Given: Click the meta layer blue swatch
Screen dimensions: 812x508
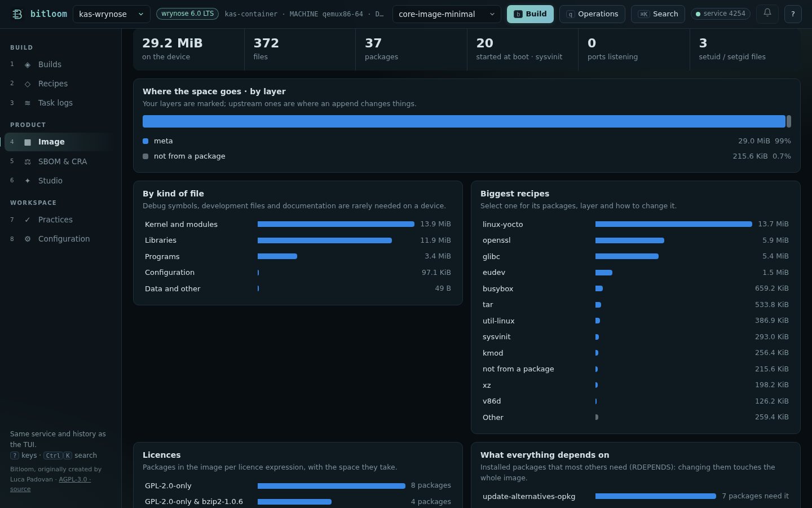Looking at the screenshot, I should coord(145,141).
